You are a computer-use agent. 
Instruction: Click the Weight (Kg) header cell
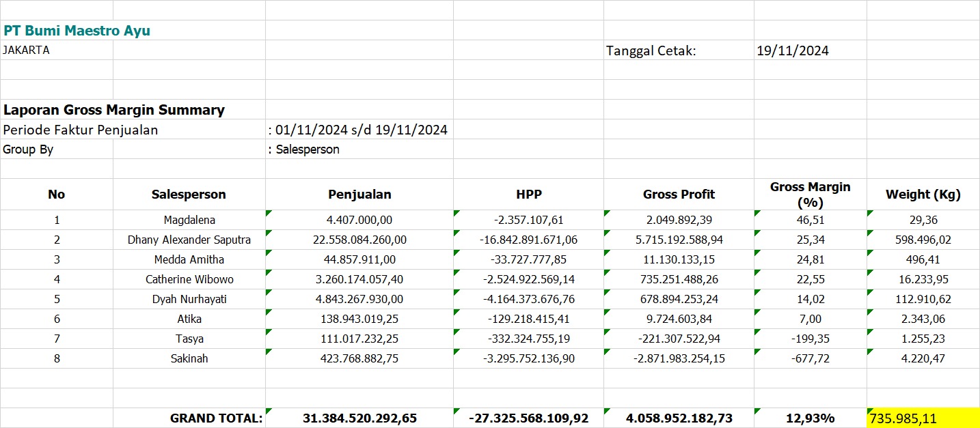[923, 195]
